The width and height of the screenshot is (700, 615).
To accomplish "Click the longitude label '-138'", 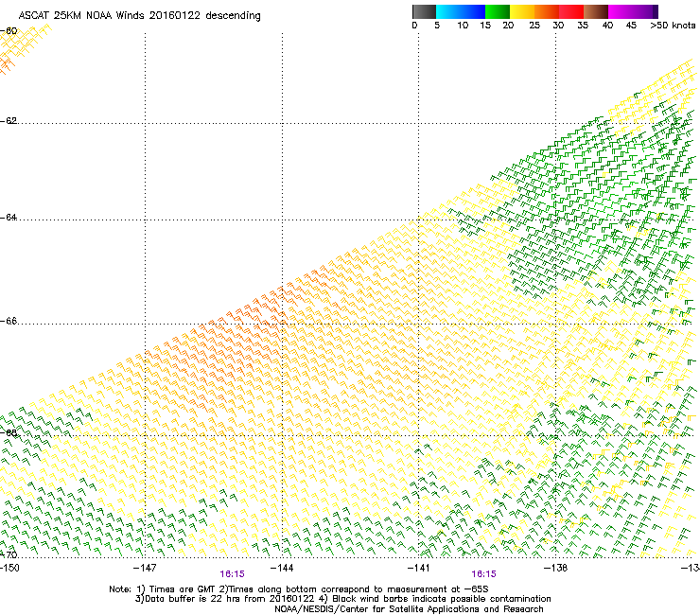I will 555,568.
